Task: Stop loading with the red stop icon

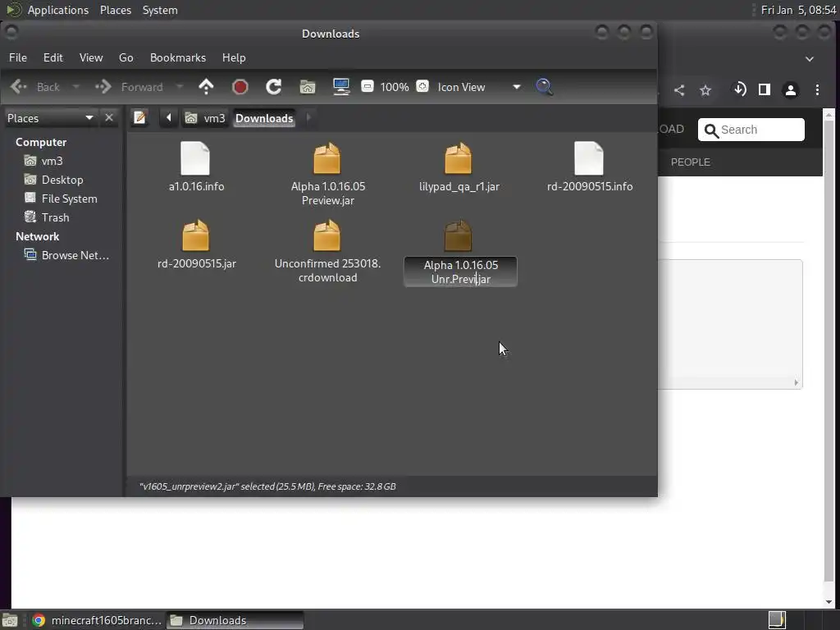Action: coord(240,87)
